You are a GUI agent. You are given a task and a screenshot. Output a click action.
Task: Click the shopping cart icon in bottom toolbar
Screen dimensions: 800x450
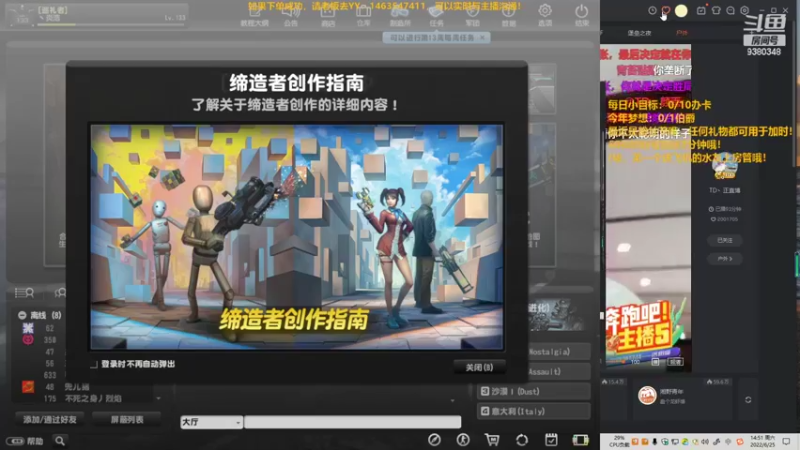492,440
